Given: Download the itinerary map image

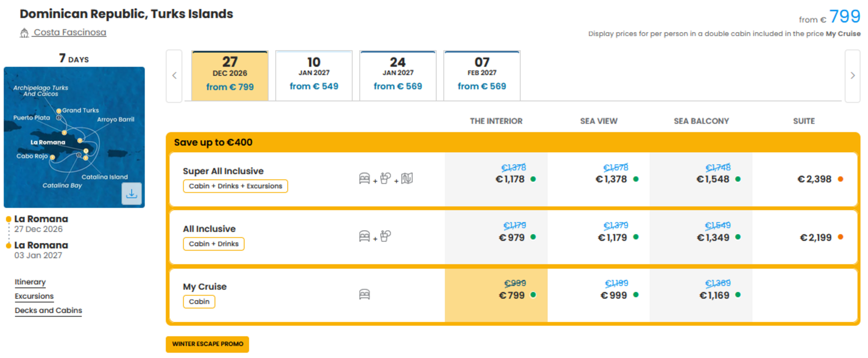Looking at the screenshot, I should pos(132,193).
